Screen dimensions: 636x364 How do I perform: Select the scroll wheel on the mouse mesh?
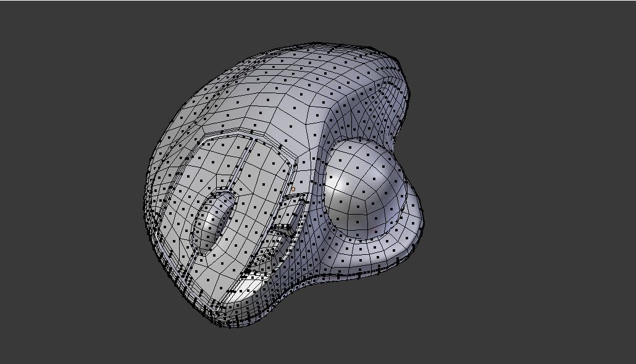(x=214, y=221)
